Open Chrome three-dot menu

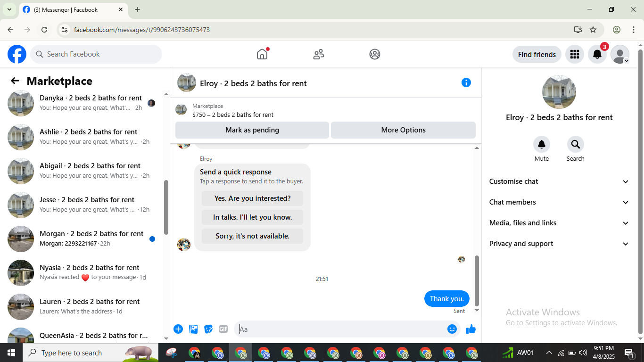click(x=633, y=30)
